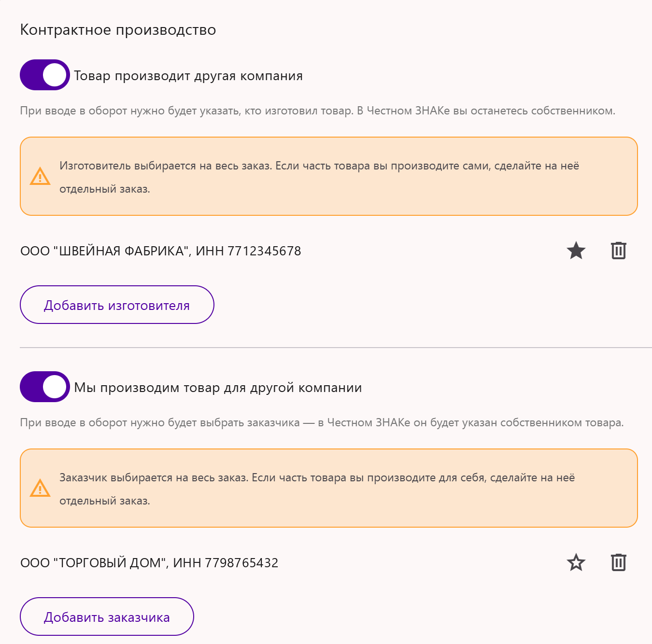Click warning triangle in the Заказчик notice
The width and height of the screenshot is (652, 644).
[x=40, y=488]
